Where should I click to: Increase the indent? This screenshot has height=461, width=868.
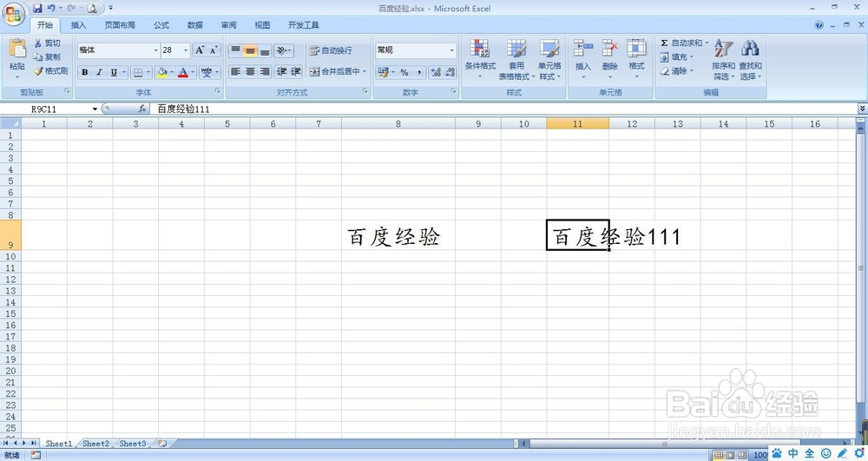pos(296,71)
